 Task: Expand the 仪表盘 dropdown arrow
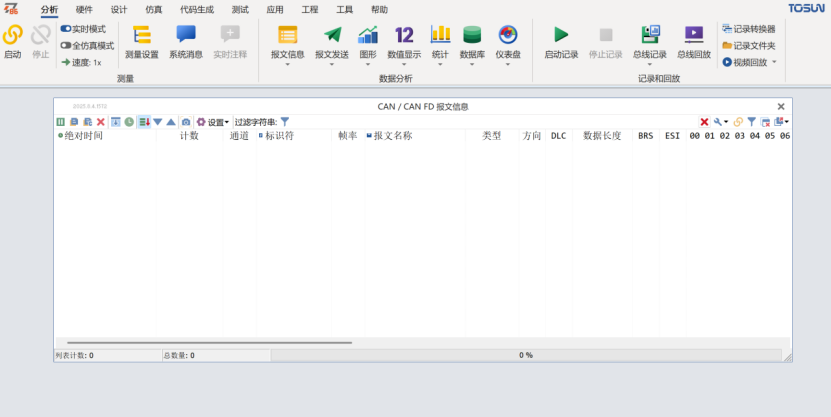(508, 65)
